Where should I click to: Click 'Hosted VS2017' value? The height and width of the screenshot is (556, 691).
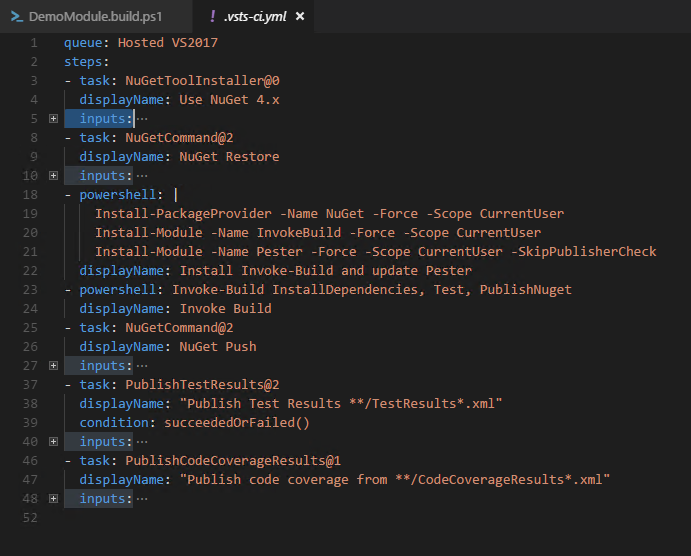pos(167,43)
